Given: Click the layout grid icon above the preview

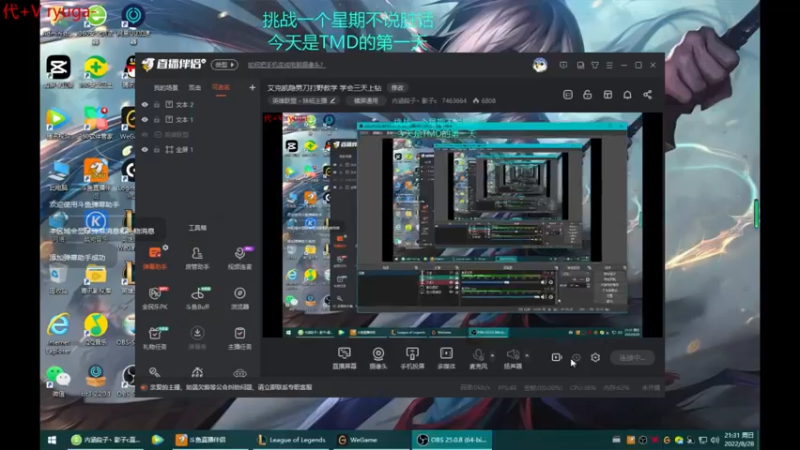Looking at the screenshot, I should pos(608,95).
